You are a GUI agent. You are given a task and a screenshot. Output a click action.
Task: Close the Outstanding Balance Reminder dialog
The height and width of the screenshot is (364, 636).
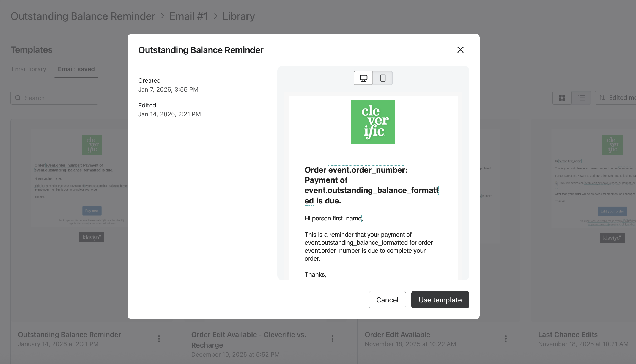point(460,50)
